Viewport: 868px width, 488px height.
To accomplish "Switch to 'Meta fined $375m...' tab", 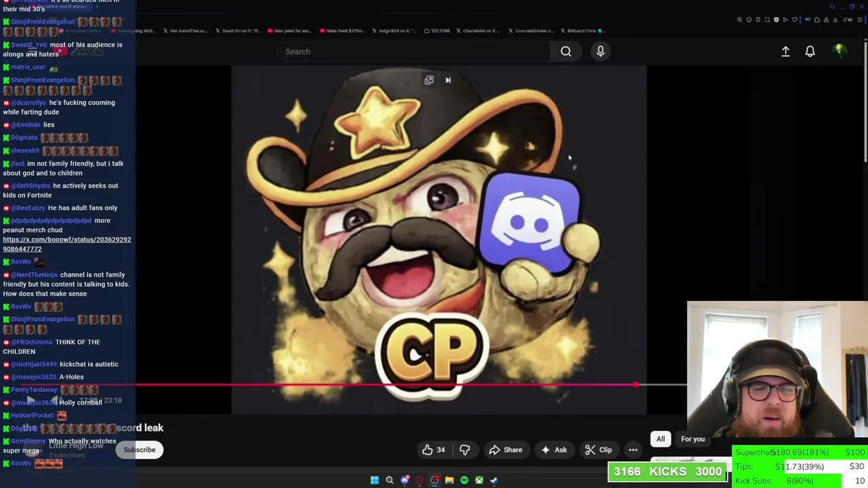I will click(344, 30).
